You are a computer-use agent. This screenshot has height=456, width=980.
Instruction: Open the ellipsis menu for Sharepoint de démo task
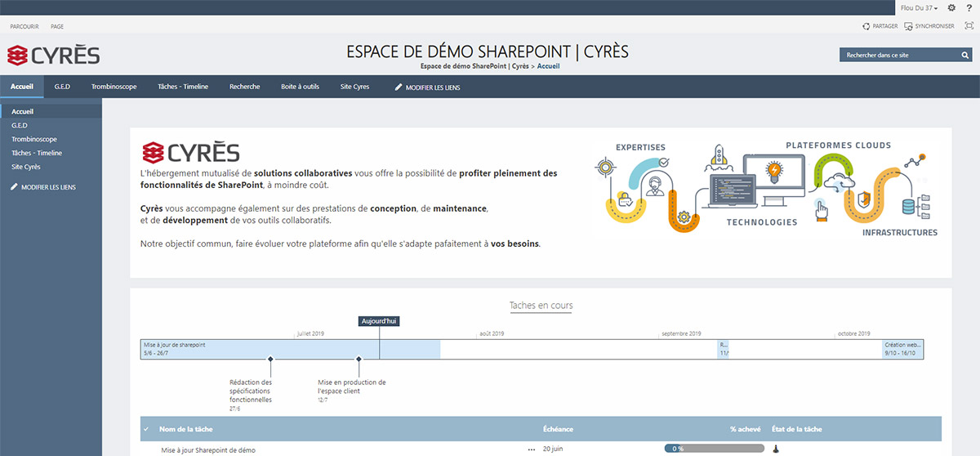532,449
